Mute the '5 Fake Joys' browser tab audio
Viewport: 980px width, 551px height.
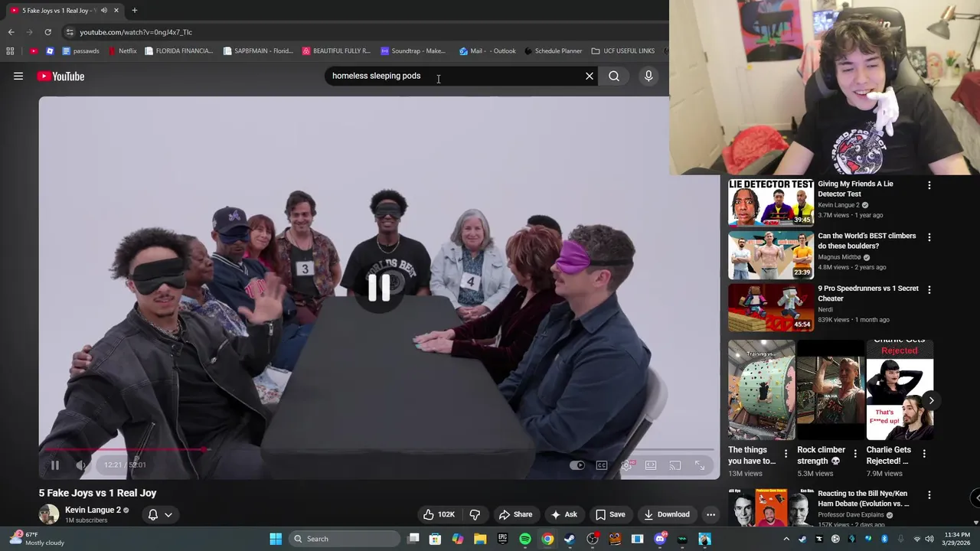103,11
